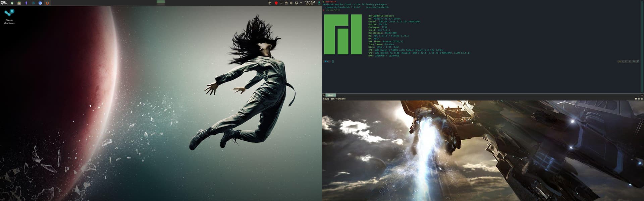This screenshot has height=201, width=644.
Task: Click 'community/neofetch 7.1.0-2' package text
Action: pyautogui.click(x=343, y=7)
